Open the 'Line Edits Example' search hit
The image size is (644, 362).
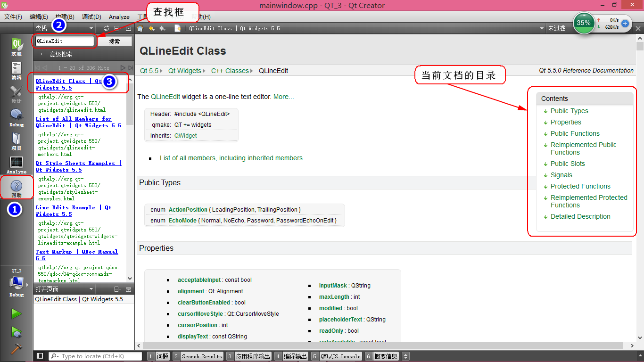click(74, 211)
